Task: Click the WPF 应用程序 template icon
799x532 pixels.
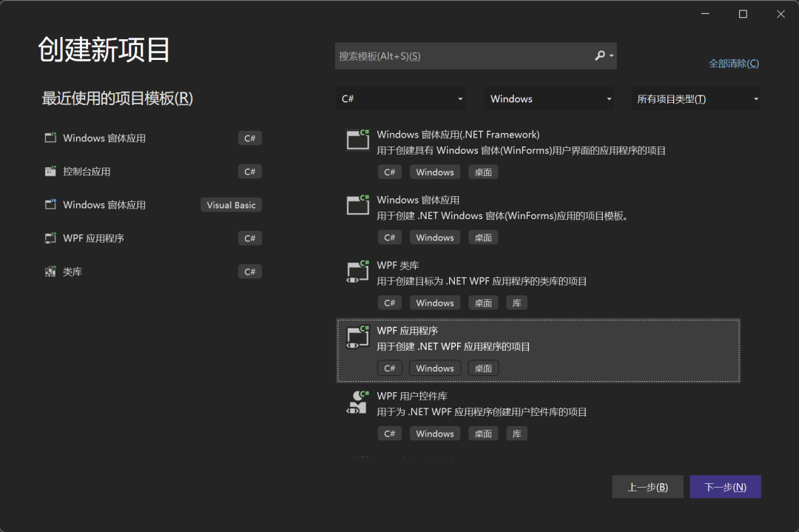Action: pos(357,337)
